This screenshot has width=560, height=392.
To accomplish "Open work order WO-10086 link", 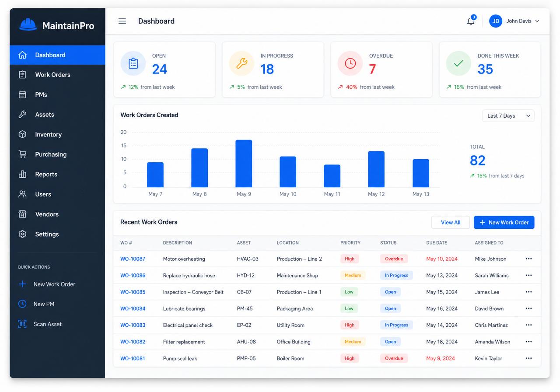I will [133, 275].
